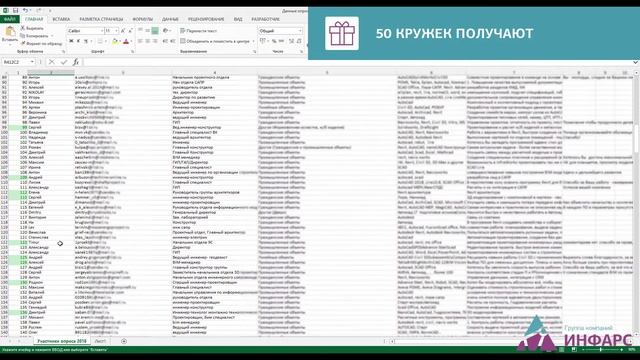This screenshot has width=640, height=360.
Task: Open the borders tool in the font group
Action: tap(100, 41)
